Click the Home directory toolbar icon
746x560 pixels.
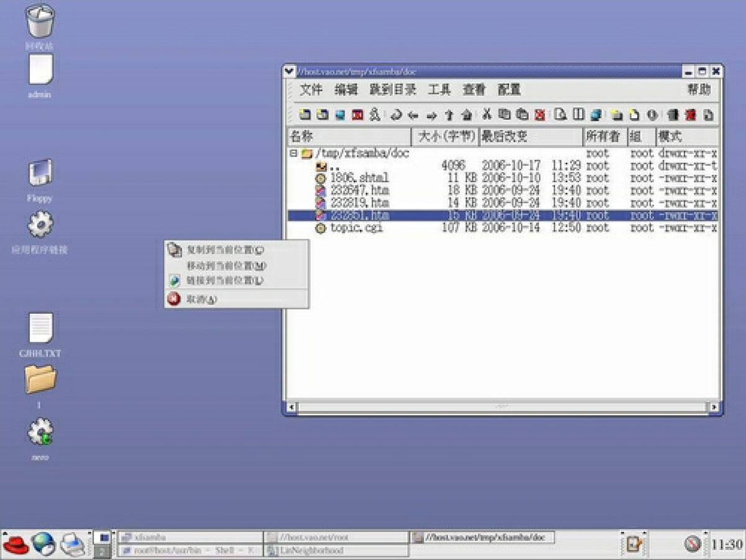click(466, 115)
